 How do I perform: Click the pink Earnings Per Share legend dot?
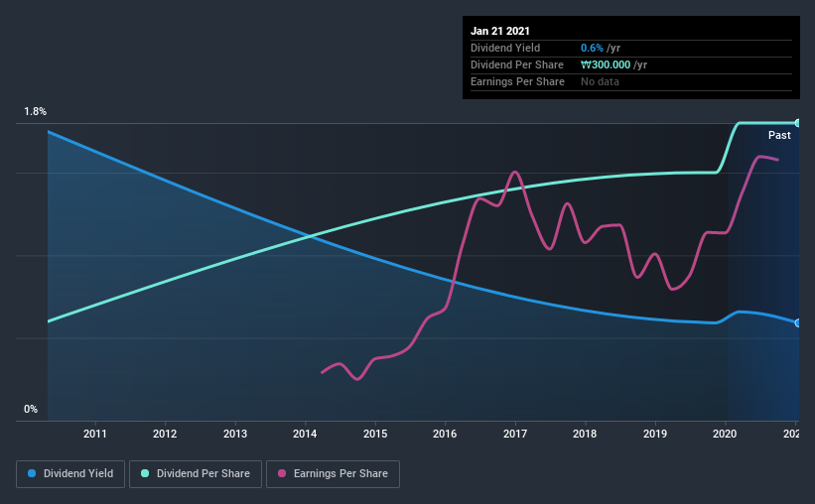[282, 473]
